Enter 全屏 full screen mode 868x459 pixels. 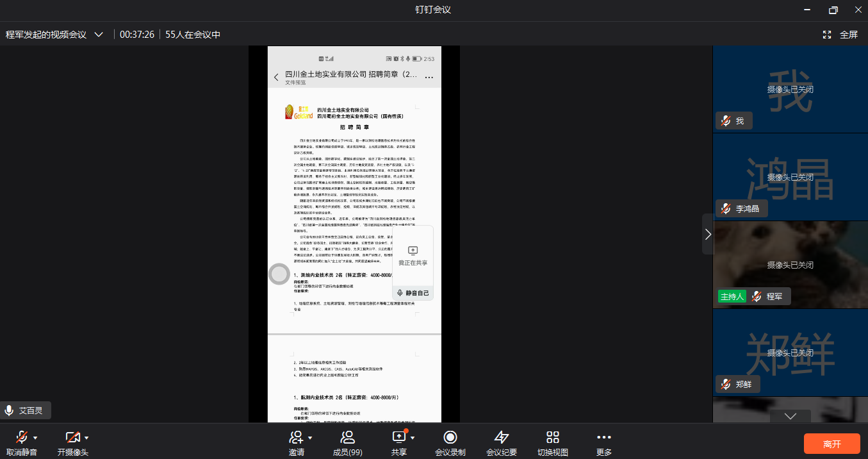point(840,35)
